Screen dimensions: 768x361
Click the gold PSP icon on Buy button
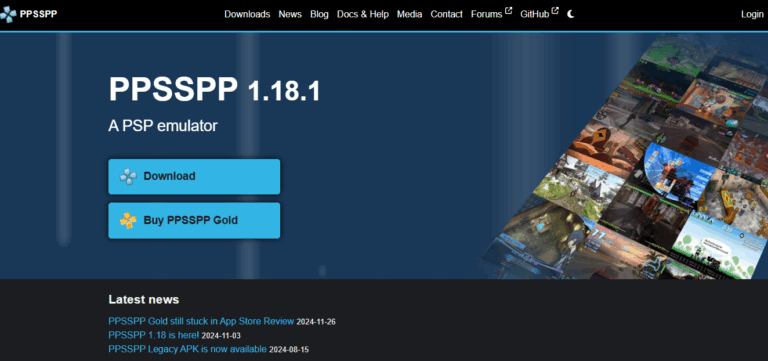(x=128, y=220)
